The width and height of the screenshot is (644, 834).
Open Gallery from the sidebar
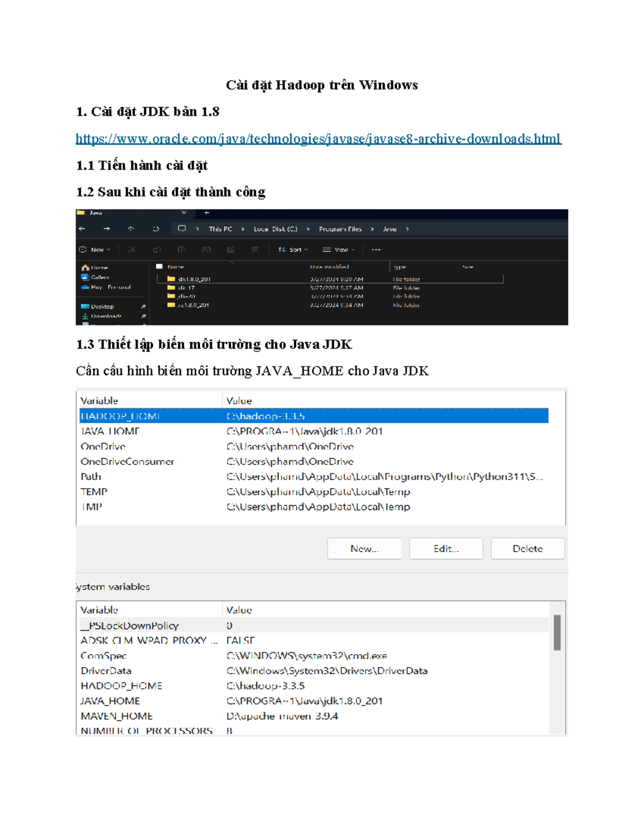pos(97,278)
